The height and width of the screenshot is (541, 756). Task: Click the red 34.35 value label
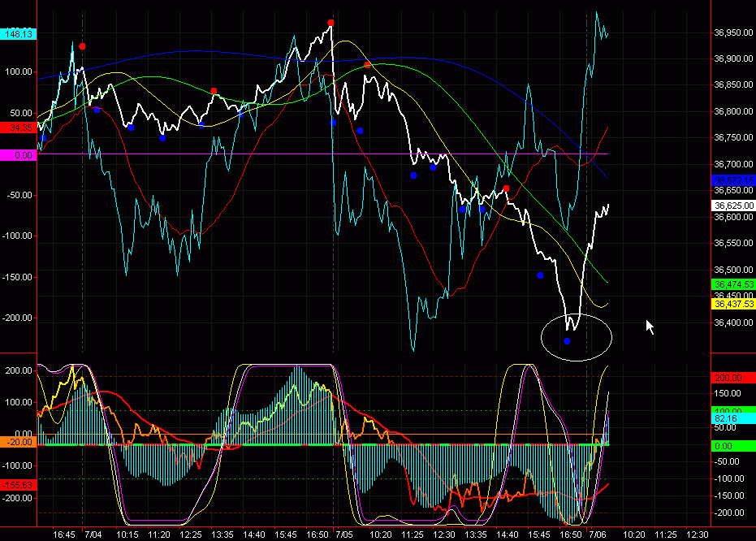click(x=19, y=128)
